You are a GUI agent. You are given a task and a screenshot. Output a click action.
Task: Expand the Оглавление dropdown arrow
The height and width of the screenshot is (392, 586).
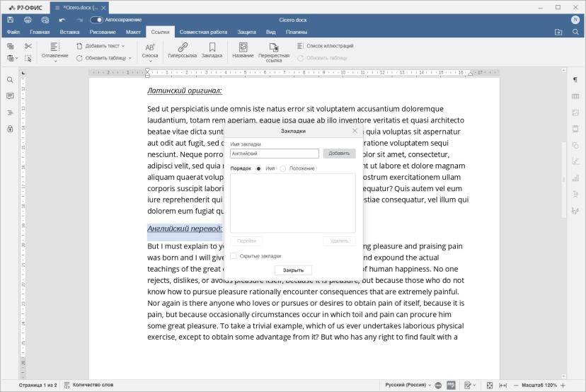(55, 61)
